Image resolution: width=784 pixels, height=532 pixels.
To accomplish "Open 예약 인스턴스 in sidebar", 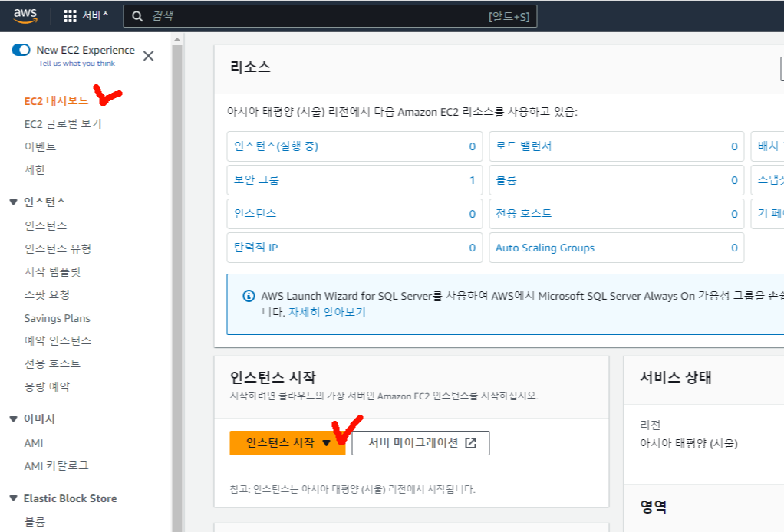I will pyautogui.click(x=58, y=340).
